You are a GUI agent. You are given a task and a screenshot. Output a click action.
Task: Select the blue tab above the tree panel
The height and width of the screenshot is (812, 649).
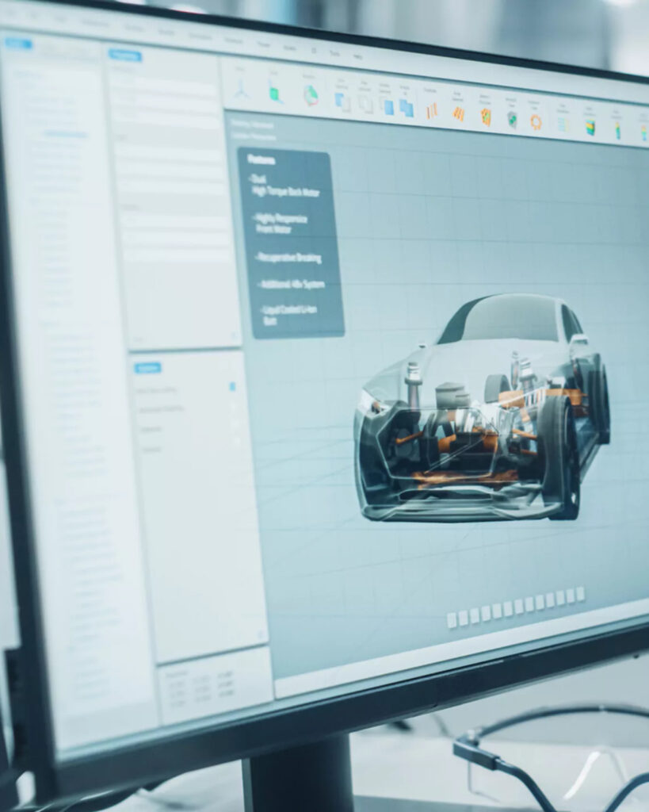pos(18,44)
